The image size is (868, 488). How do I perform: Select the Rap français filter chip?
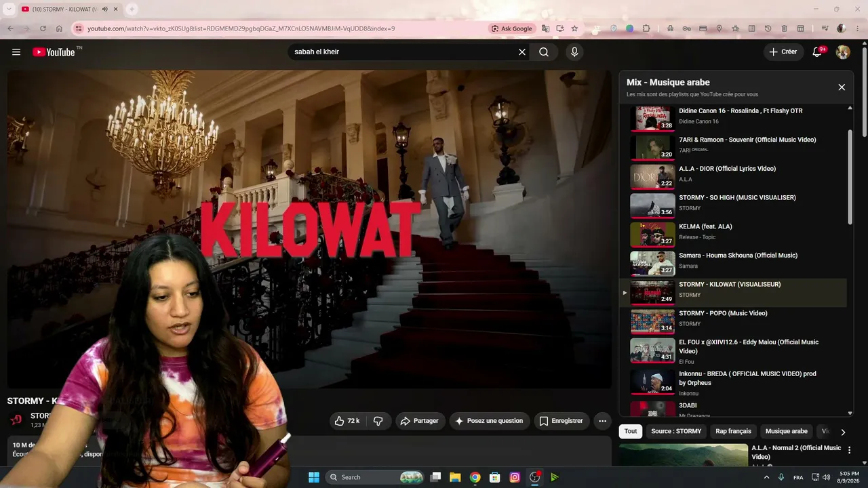[x=734, y=431]
